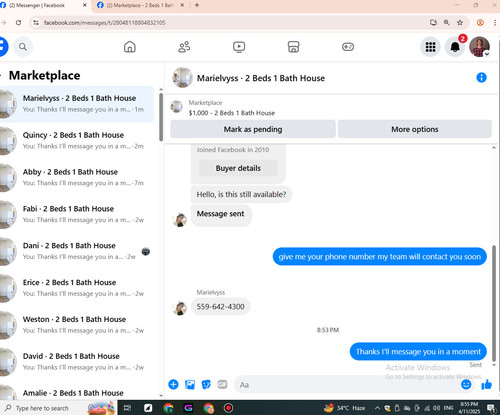Open the Marketplace storefront icon in navigation

pyautogui.click(x=293, y=47)
